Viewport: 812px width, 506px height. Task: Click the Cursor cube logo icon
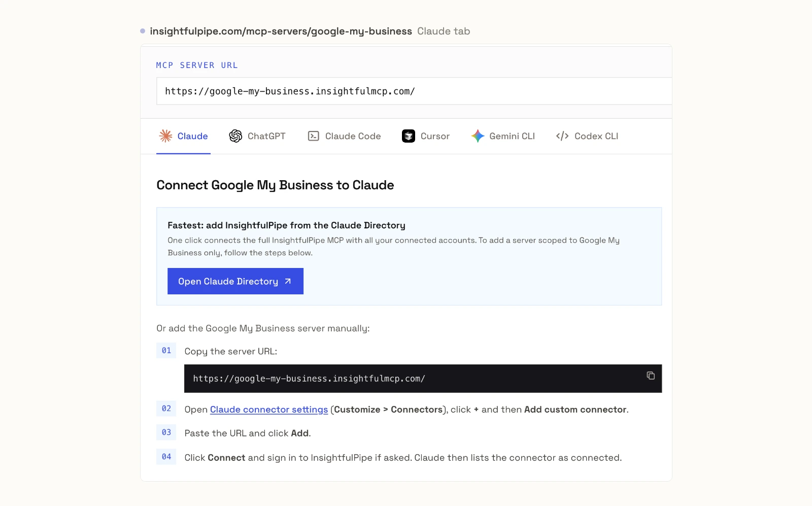point(409,136)
